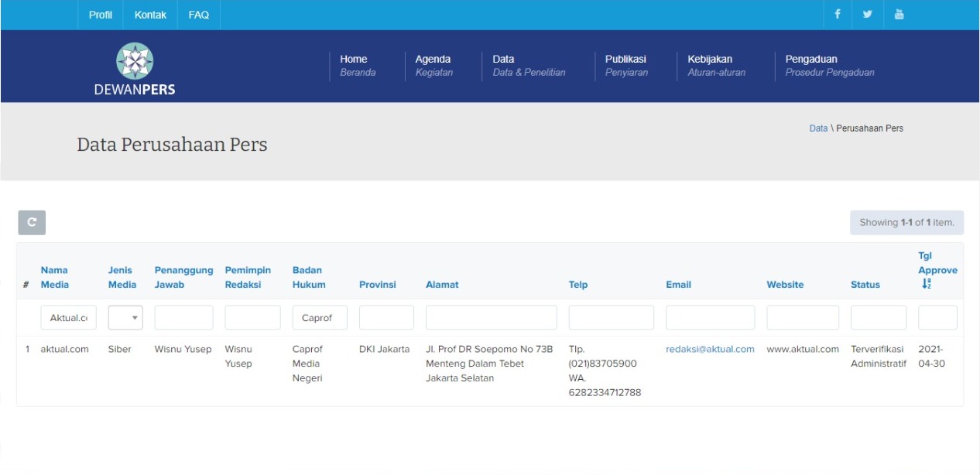Focus the Nama Media filter field
Image resolution: width=980 pixels, height=475 pixels.
click(68, 318)
